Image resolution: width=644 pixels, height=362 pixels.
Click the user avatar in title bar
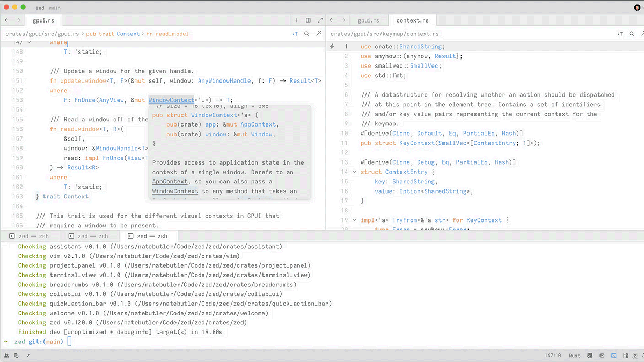coord(637,8)
